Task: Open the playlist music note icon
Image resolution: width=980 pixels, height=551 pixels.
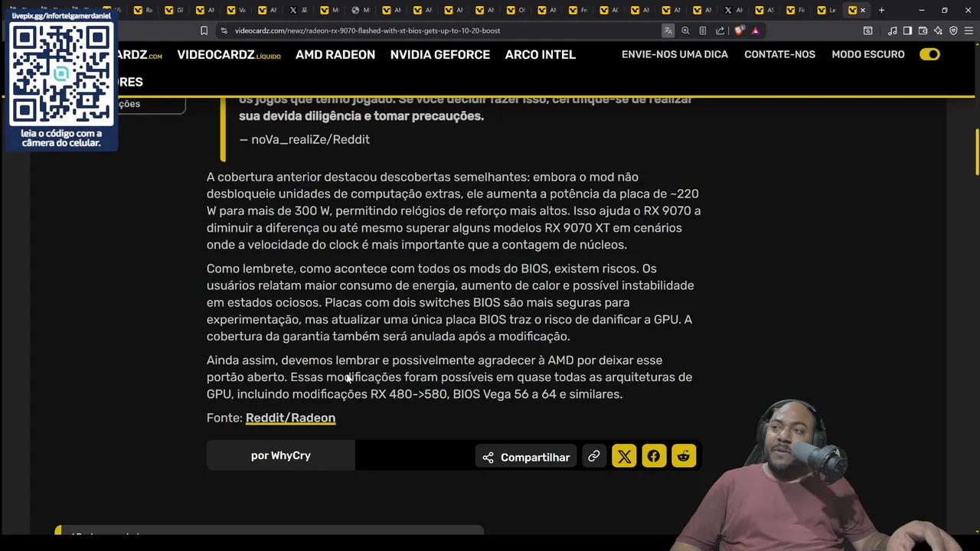Action: [x=892, y=31]
